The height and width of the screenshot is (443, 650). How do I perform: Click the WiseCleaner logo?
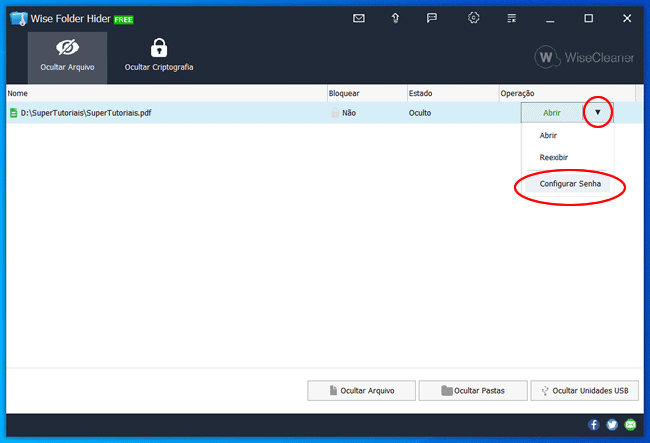tap(584, 57)
